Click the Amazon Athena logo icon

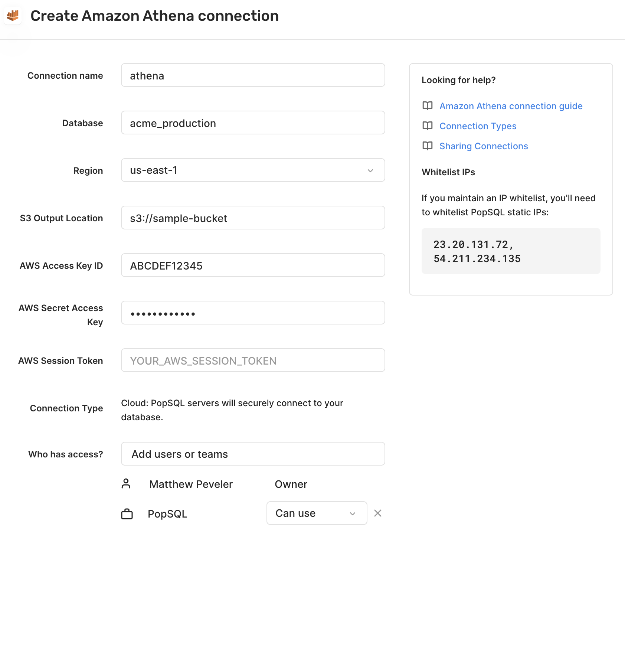tap(13, 16)
